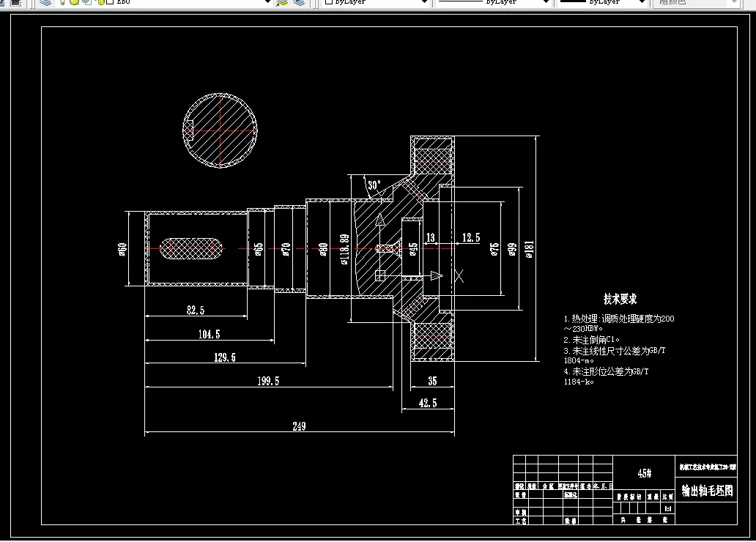The height and width of the screenshot is (542, 756).
Task: Select the hatched circular section view
Action: [x=220, y=130]
